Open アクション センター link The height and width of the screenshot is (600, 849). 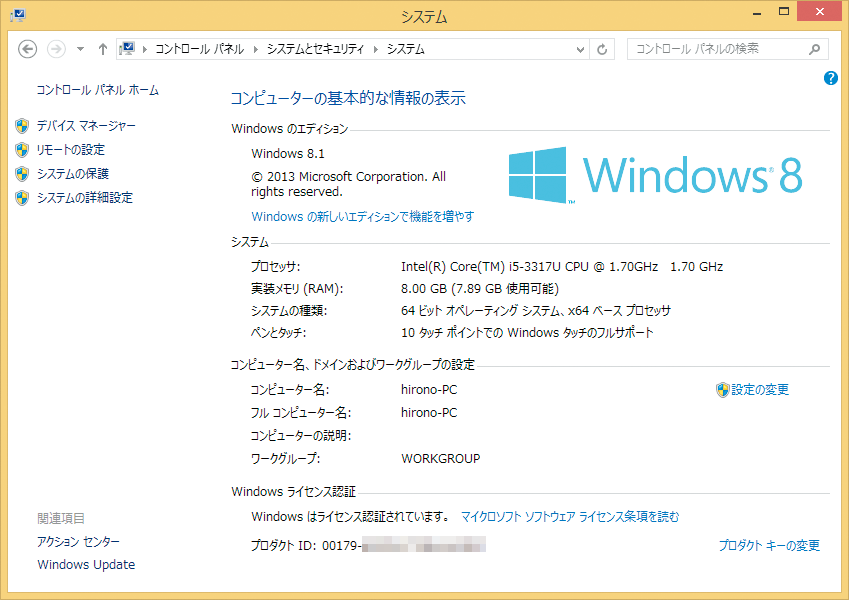tap(79, 542)
